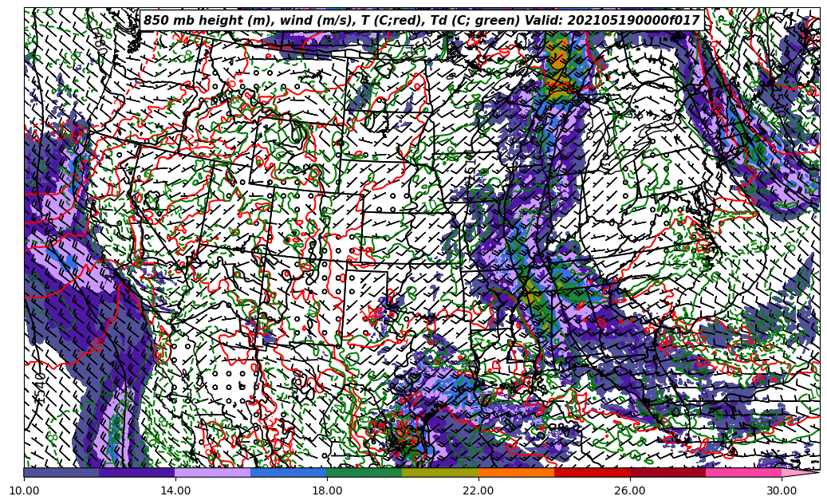Select the green 18–20 colorbar segment
827x504 pixels.
[x=364, y=473]
